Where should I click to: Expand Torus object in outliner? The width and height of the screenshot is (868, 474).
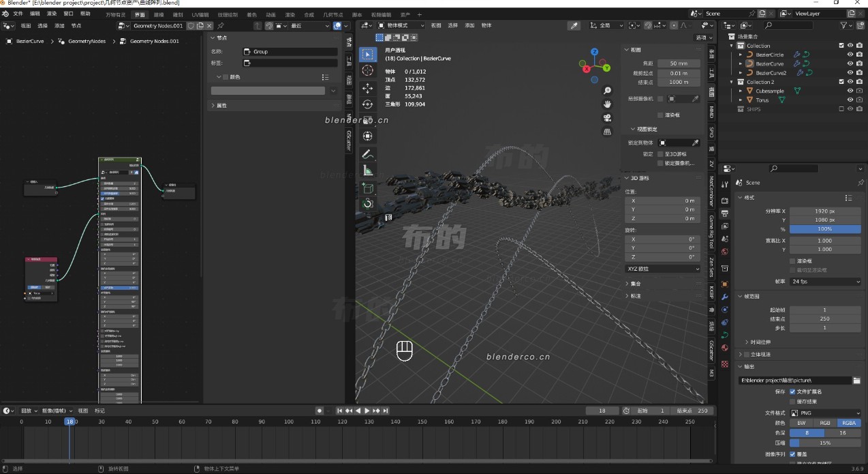click(x=741, y=100)
